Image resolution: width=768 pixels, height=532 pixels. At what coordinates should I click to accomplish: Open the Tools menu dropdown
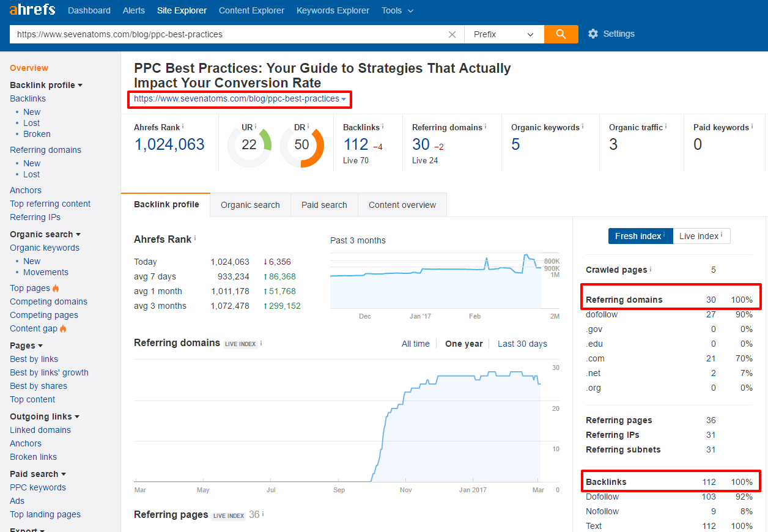point(397,10)
